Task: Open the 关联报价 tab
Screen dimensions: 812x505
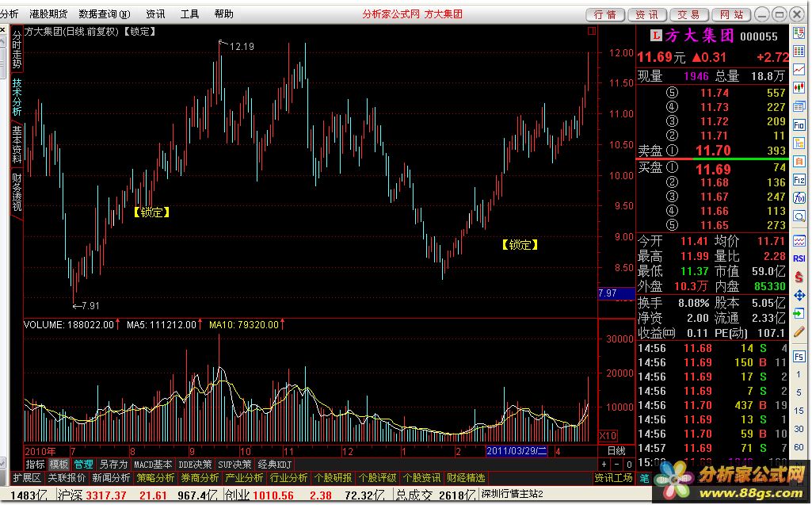Action: [x=67, y=478]
